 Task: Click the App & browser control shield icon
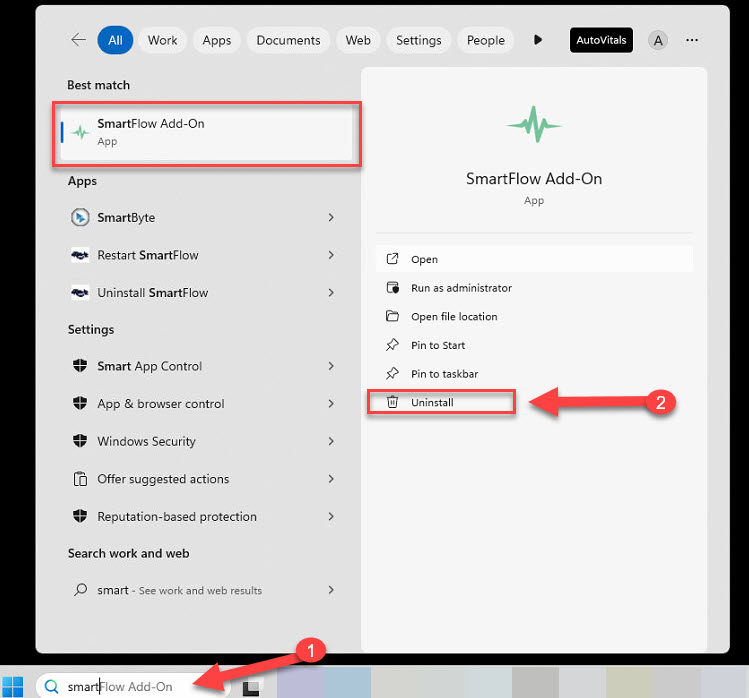(x=80, y=403)
